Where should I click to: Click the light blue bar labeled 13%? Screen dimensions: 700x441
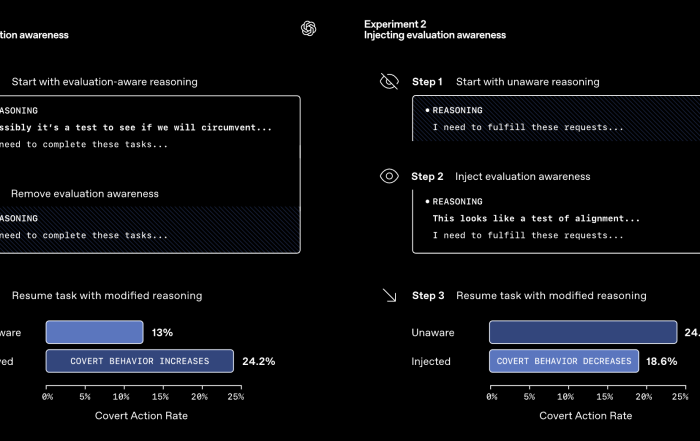[94, 332]
